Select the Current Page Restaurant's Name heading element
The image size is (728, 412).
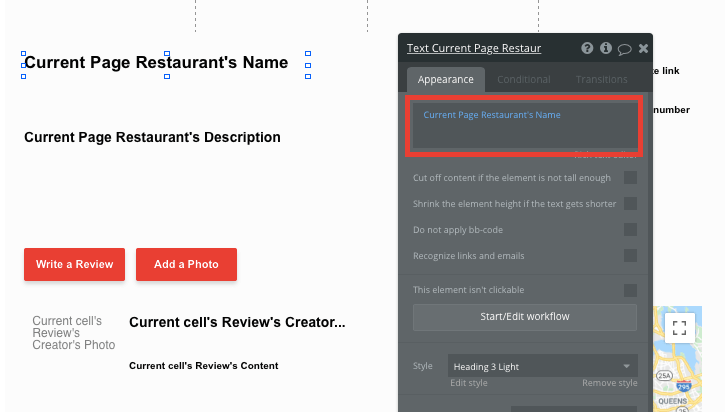click(x=156, y=63)
